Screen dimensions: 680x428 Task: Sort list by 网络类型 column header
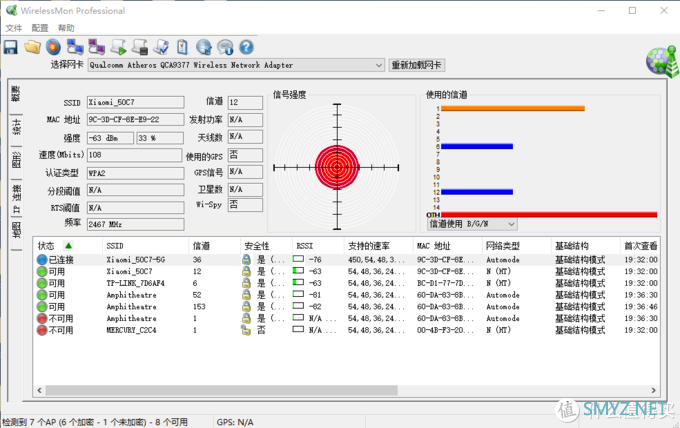(x=516, y=246)
